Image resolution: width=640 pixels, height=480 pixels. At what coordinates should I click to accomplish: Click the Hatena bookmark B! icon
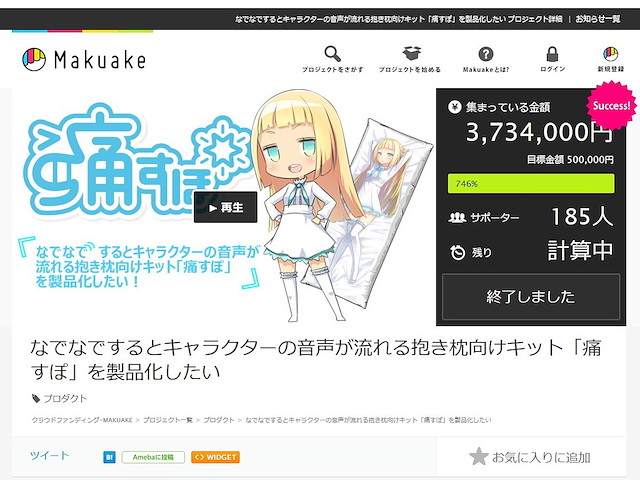coord(109,457)
